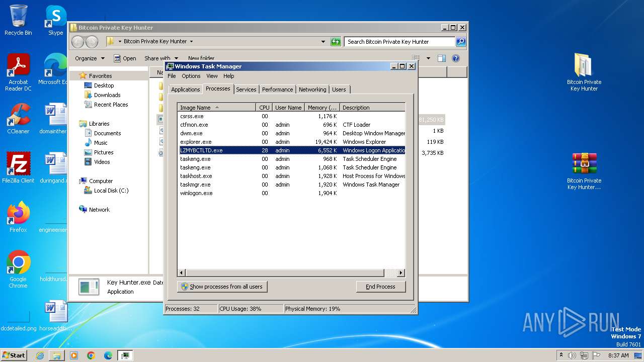
Task: Open the Task Manager Help menu
Action: click(x=229, y=76)
